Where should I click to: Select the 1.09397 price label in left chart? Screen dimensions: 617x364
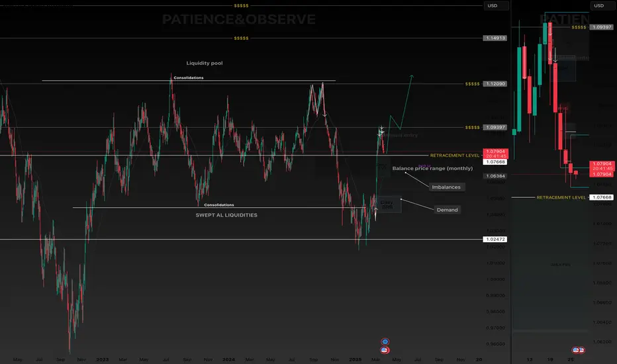(495, 128)
